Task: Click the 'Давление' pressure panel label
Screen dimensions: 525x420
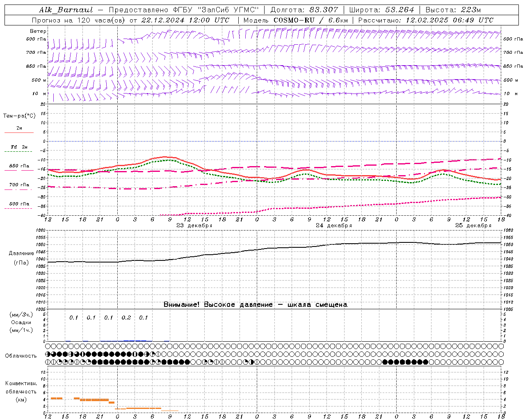Action: pos(21,253)
